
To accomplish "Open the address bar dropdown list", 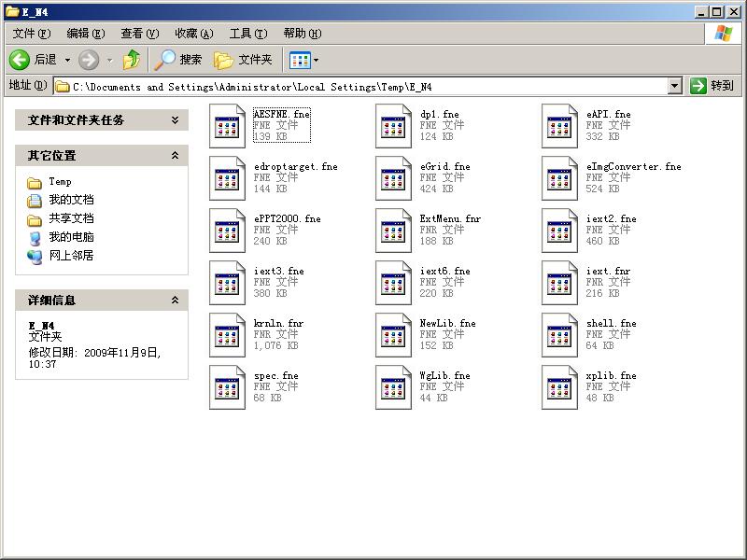I will (x=674, y=86).
